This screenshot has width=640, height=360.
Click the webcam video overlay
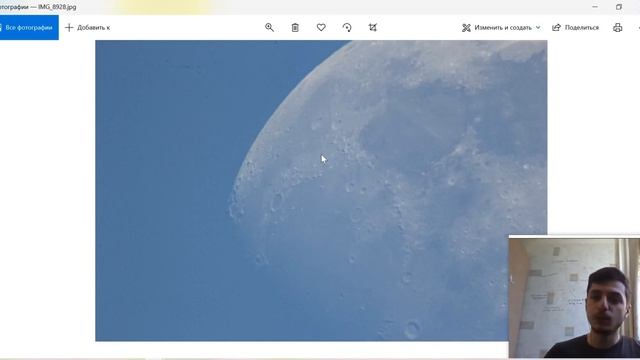pyautogui.click(x=574, y=297)
